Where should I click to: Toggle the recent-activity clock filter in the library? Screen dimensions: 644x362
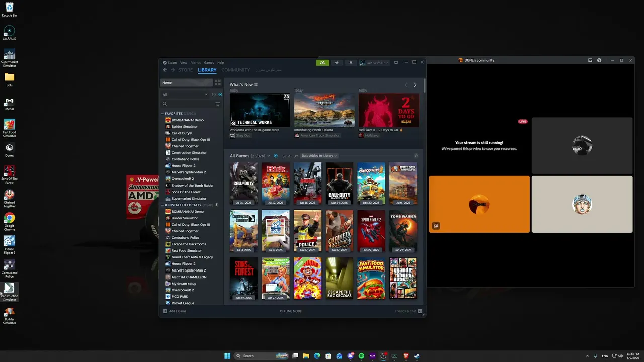(x=214, y=94)
